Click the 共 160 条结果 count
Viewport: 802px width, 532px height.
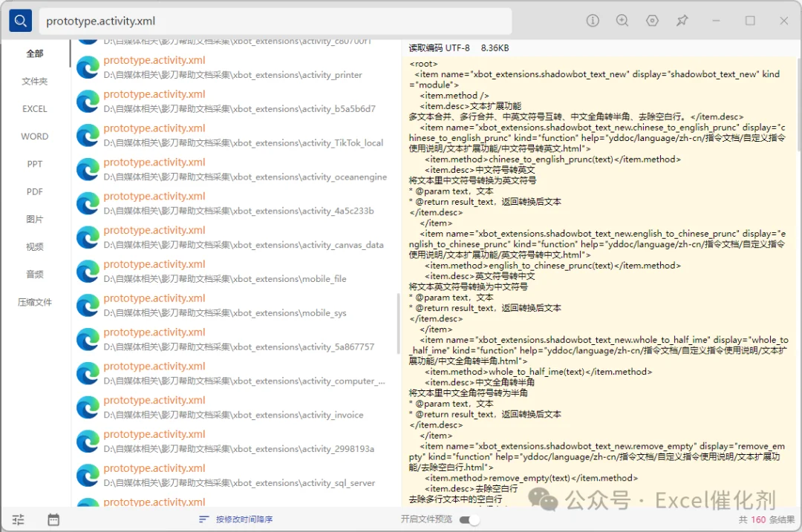click(766, 519)
